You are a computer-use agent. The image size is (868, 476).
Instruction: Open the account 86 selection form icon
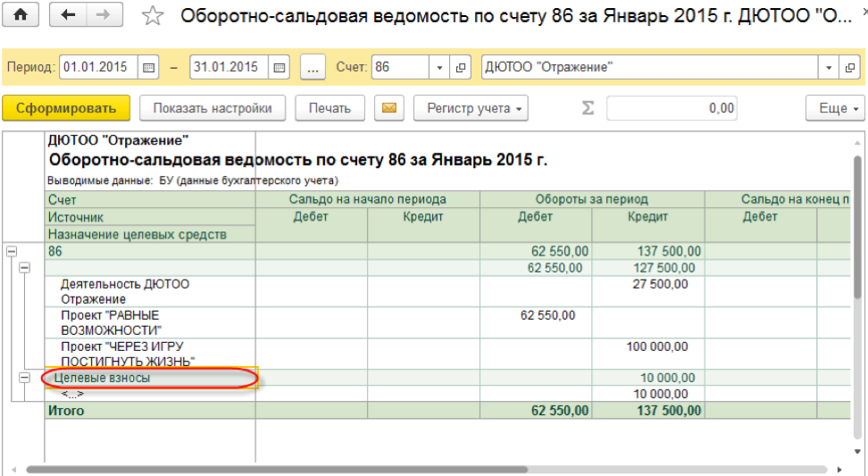click(461, 68)
